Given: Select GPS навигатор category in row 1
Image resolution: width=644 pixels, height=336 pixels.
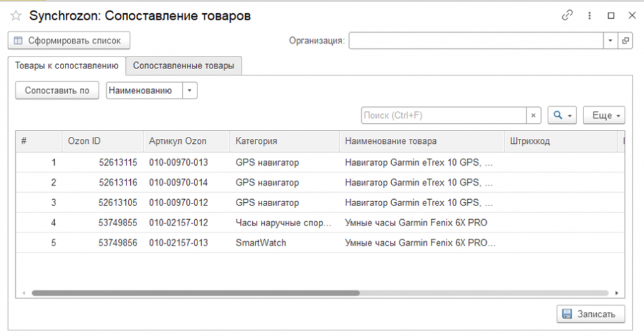Looking at the screenshot, I should 285,163.
